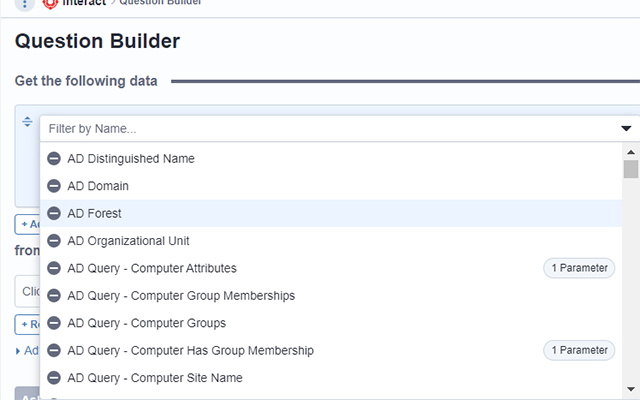Expand the Advanced section triangle under from

tap(18, 351)
